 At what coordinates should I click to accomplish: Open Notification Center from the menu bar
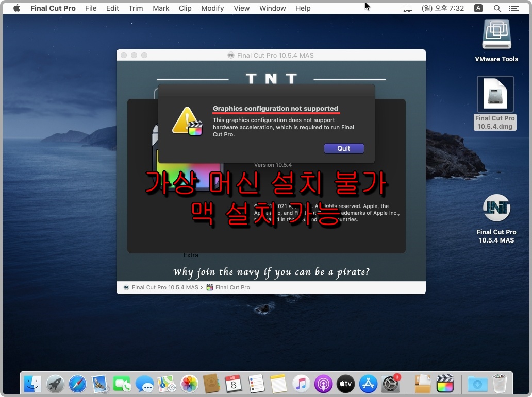pos(513,8)
